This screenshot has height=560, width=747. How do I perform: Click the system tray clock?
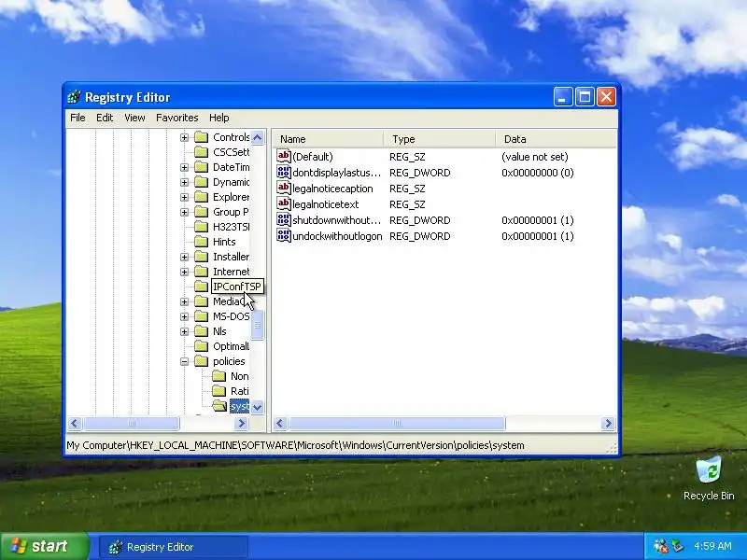click(712, 546)
